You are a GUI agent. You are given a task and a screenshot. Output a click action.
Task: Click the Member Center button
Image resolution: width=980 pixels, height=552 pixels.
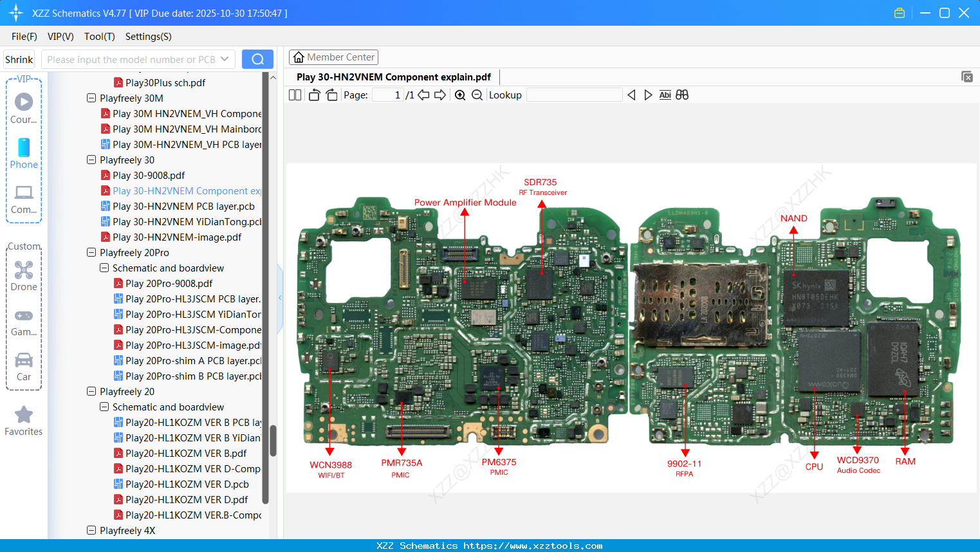[x=333, y=57]
